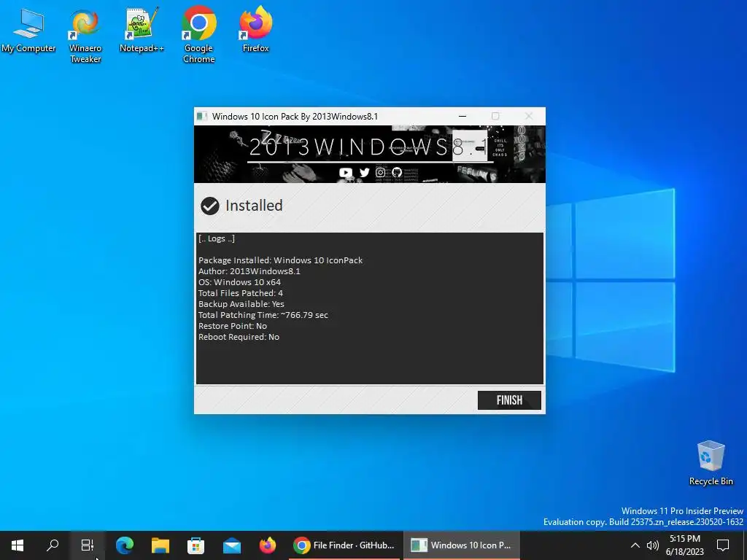Click the 'Author: 2013Windows8.1' log line
This screenshot has width=747, height=560.
point(249,271)
